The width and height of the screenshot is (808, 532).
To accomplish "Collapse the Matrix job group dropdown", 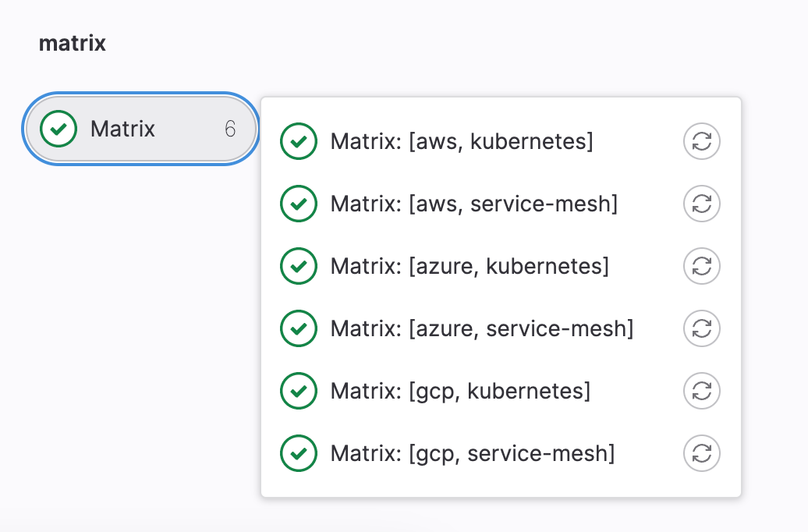I will tap(140, 129).
